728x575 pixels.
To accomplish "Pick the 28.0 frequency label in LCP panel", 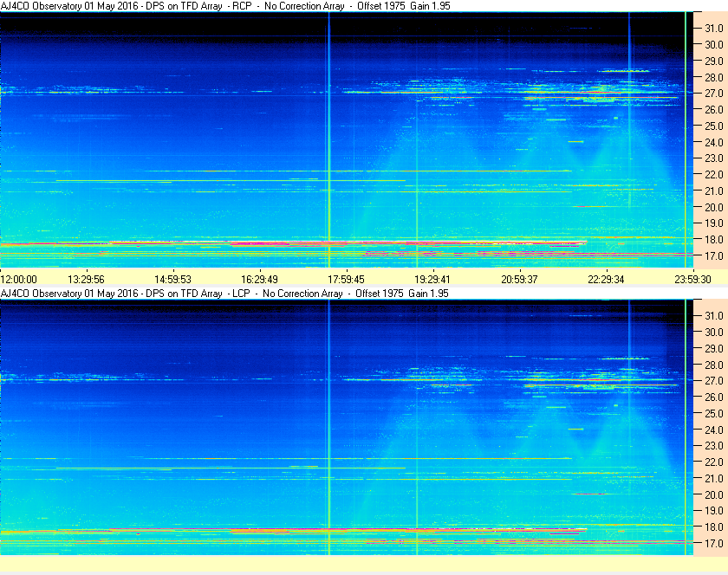I will [714, 365].
